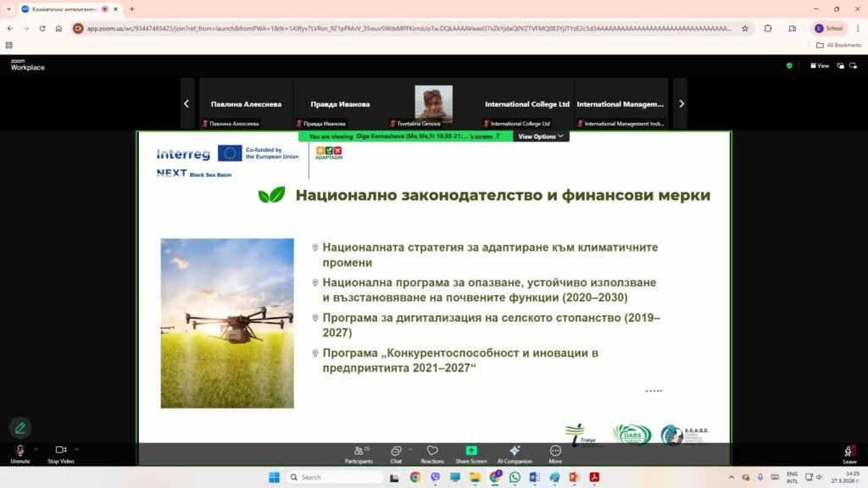Click the green annotate pencil button

click(x=20, y=428)
